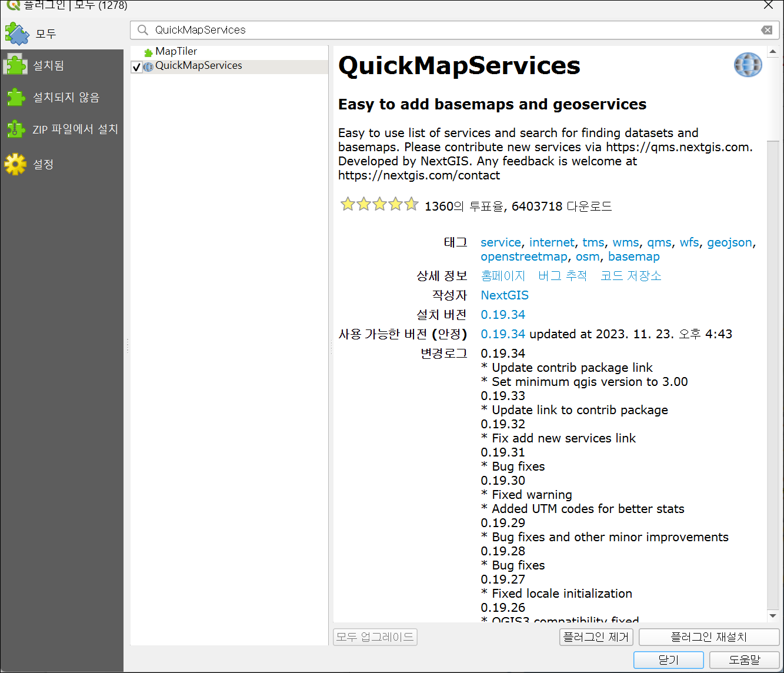Click the service tag link

(x=501, y=242)
